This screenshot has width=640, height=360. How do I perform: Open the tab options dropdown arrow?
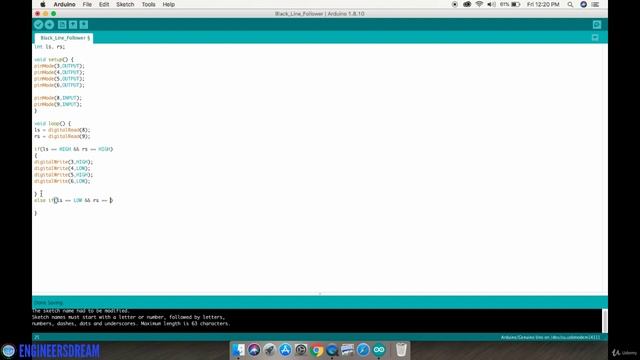tap(595, 38)
